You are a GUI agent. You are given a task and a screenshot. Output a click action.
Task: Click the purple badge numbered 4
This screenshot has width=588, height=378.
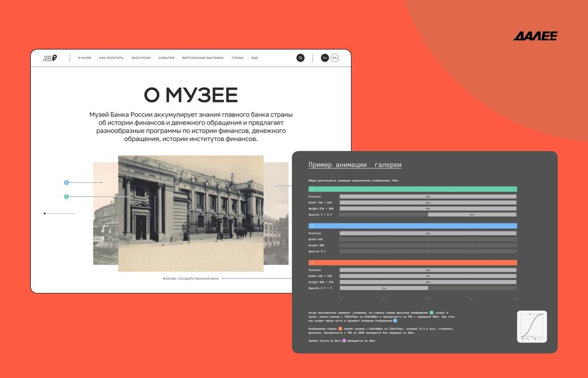(x=344, y=340)
